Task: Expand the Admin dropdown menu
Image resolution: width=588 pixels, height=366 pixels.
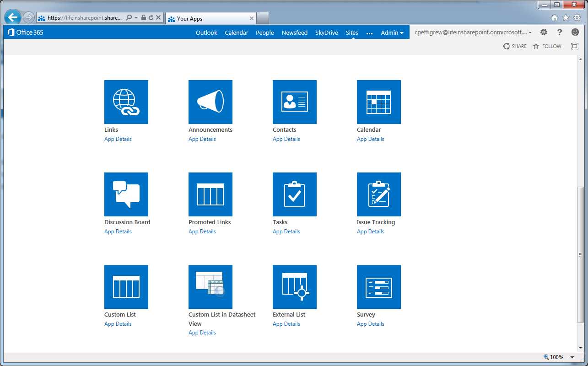Action: pyautogui.click(x=392, y=32)
